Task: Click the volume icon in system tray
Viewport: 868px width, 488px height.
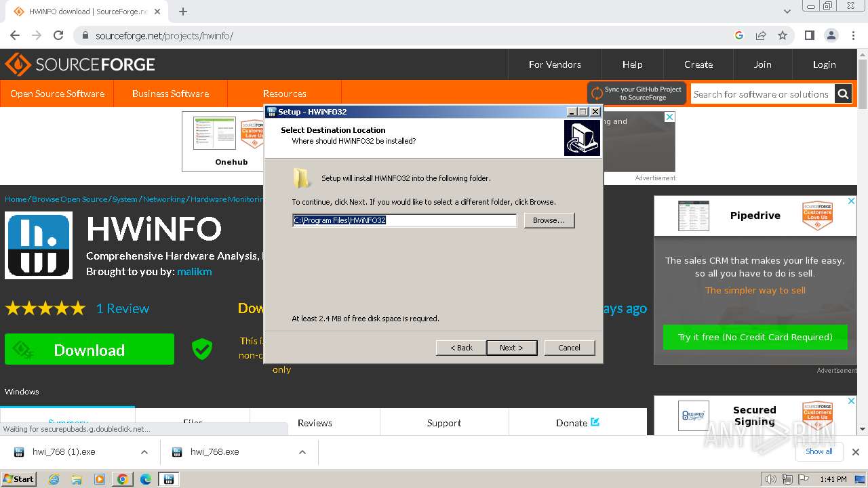Action: 771,479
